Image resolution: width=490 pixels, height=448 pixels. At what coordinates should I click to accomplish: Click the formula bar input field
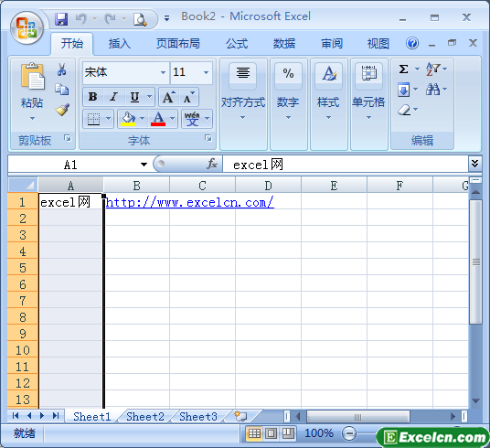pos(345,164)
